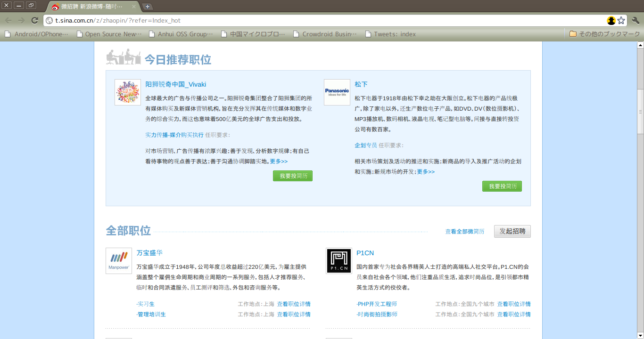
Task: Click the address bar URL field
Action: (325, 20)
